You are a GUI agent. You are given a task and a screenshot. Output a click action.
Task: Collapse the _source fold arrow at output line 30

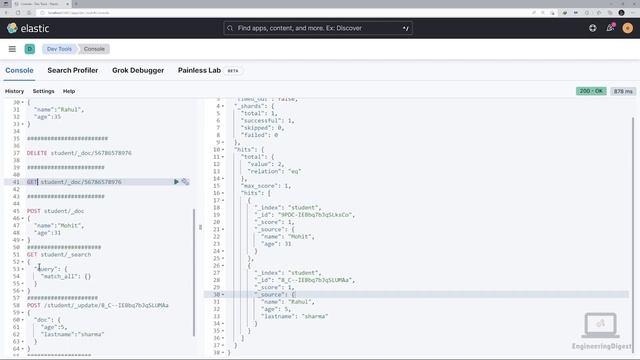(x=223, y=294)
